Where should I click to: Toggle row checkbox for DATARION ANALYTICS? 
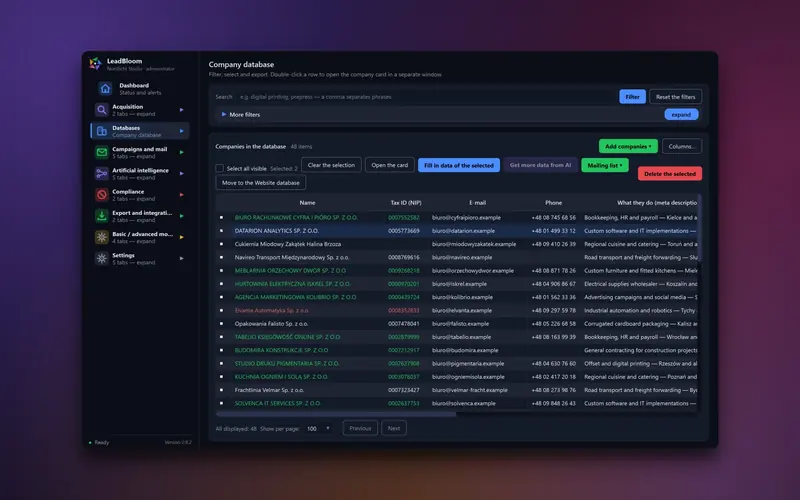point(221,231)
